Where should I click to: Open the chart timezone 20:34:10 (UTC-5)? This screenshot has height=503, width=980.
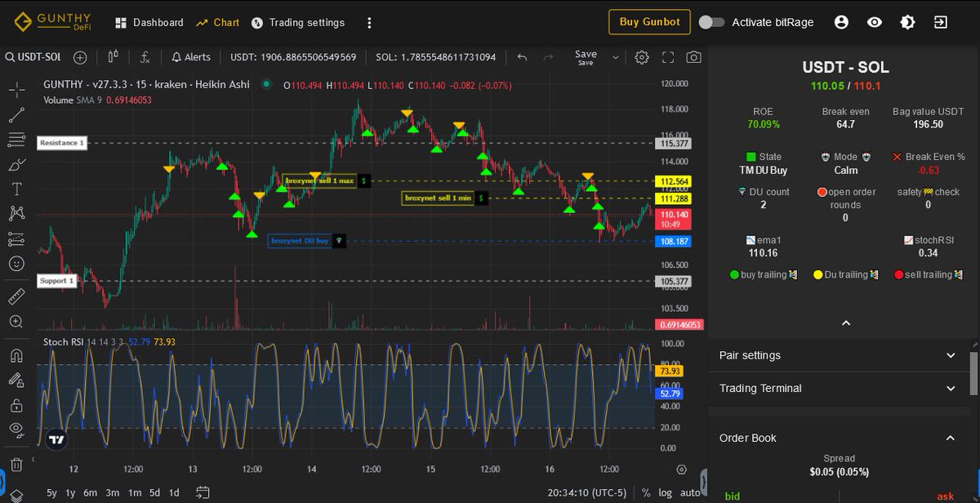click(x=588, y=493)
